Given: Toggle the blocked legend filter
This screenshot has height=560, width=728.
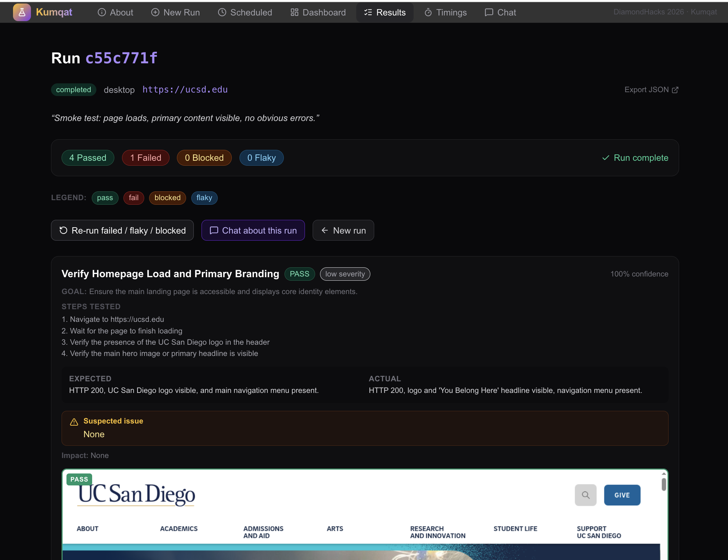Looking at the screenshot, I should coord(167,198).
